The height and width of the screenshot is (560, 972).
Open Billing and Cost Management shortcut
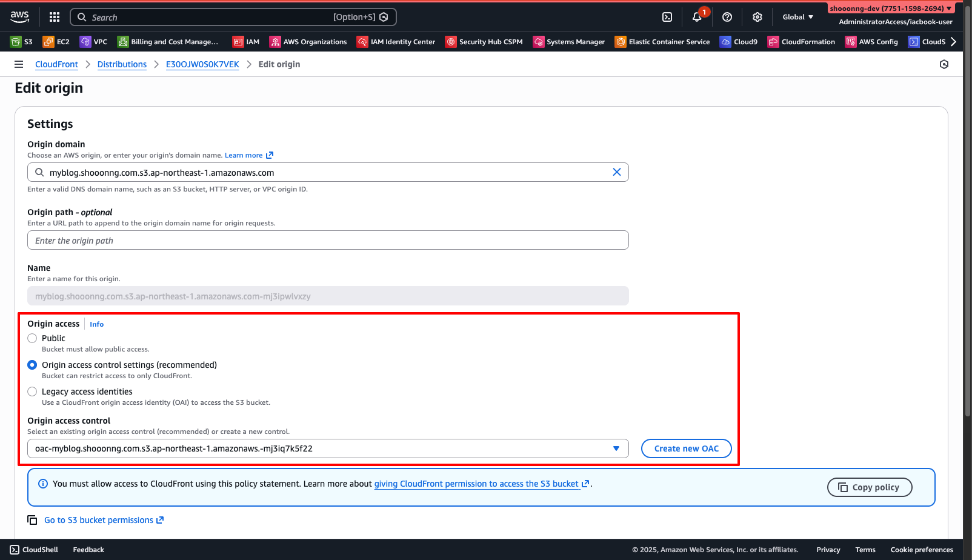(x=168, y=42)
